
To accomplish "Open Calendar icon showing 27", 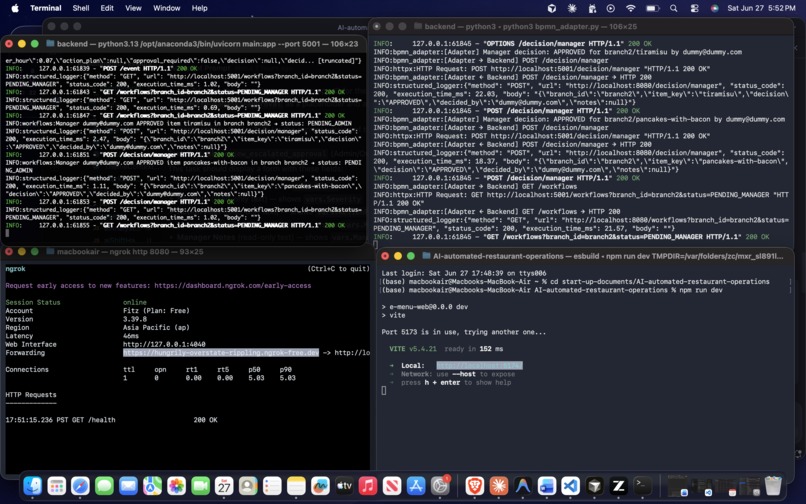I will (x=224, y=485).
